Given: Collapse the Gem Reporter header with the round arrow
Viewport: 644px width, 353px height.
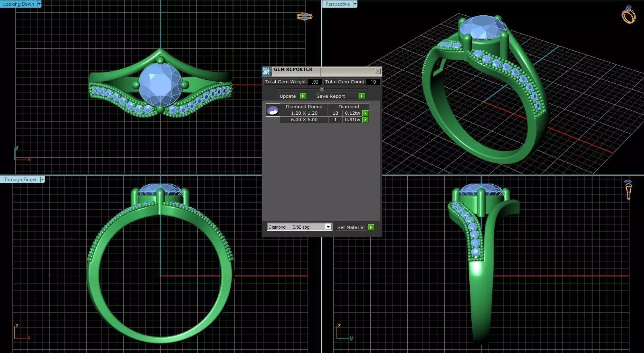Looking at the screenshot, I should pyautogui.click(x=322, y=89).
